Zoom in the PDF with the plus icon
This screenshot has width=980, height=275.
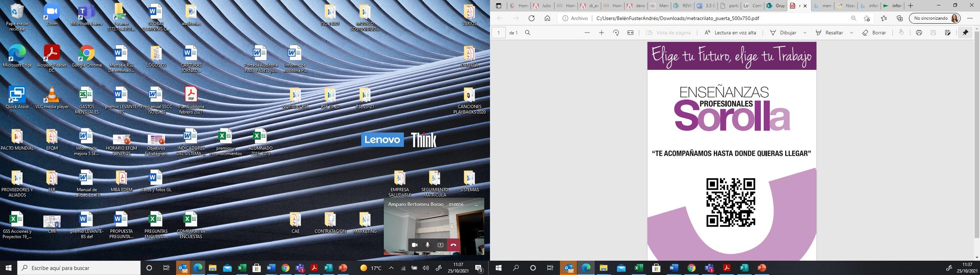(x=602, y=33)
